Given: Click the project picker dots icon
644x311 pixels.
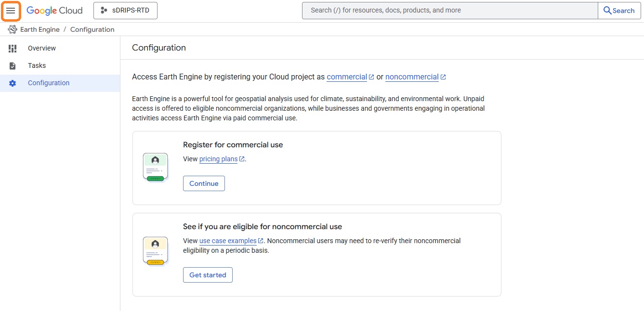Looking at the screenshot, I should point(104,11).
